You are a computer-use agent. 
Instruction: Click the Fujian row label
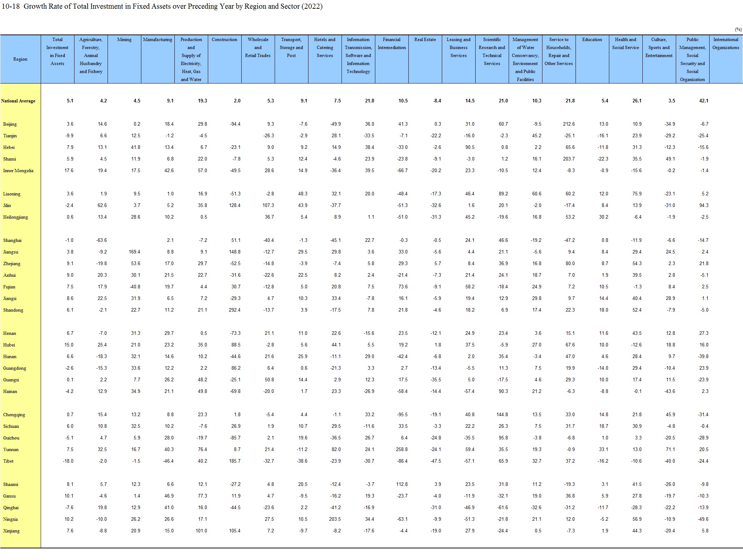pos(9,287)
